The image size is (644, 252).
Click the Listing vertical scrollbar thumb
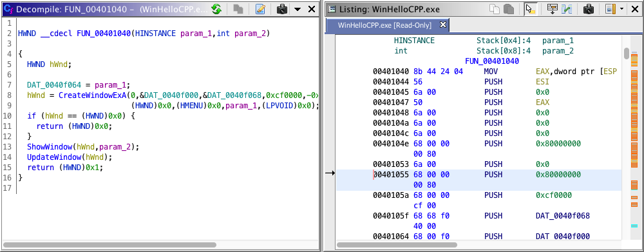tap(627, 53)
